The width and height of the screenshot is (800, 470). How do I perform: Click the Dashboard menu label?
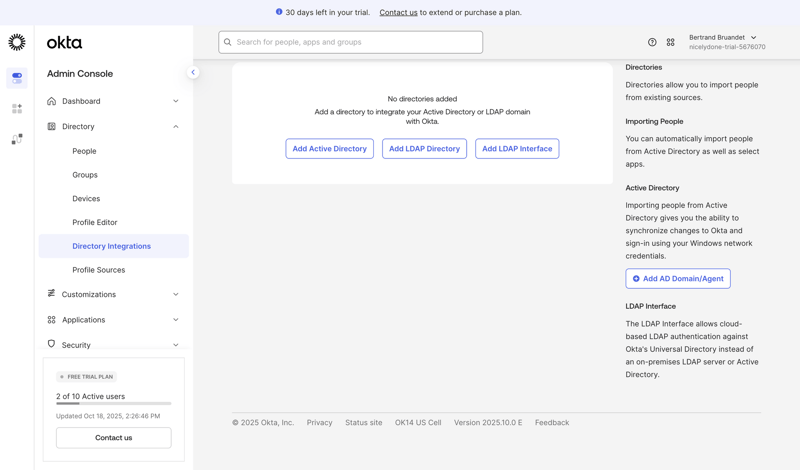81,101
